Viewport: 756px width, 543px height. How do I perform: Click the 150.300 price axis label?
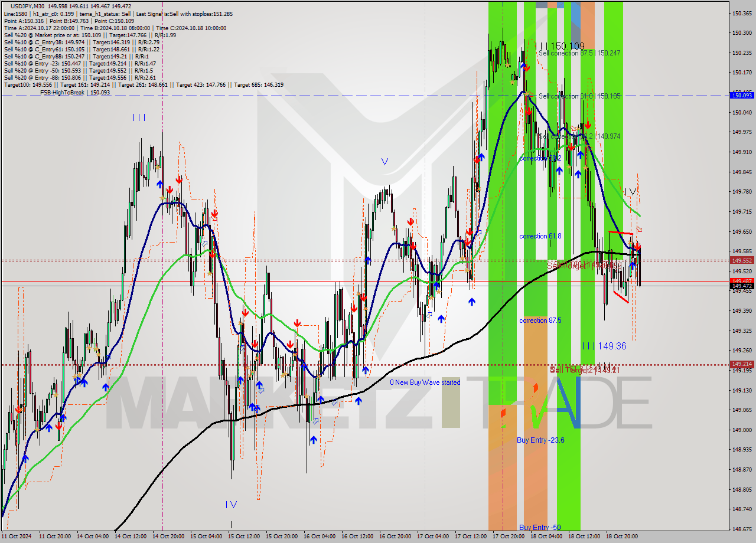(742, 33)
